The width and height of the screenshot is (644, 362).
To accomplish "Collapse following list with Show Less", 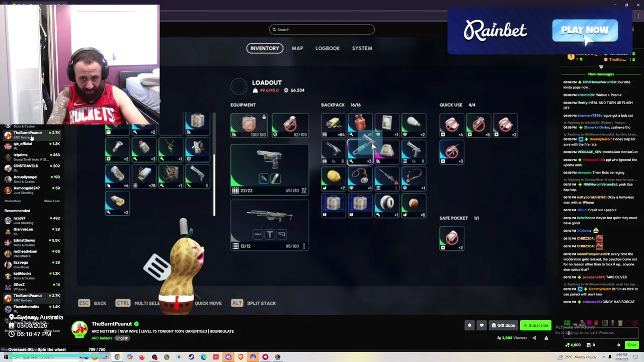I will tap(52, 201).
